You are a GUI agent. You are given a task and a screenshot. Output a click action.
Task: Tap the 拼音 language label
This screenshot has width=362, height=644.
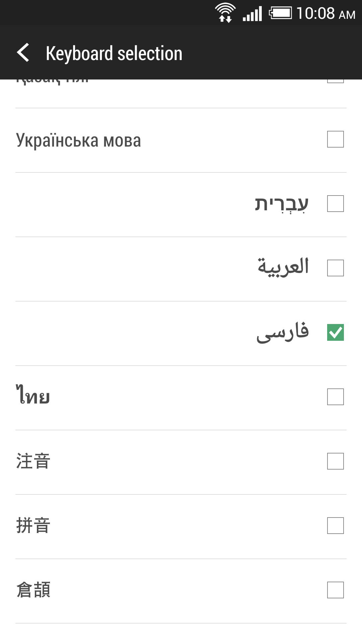click(x=33, y=526)
